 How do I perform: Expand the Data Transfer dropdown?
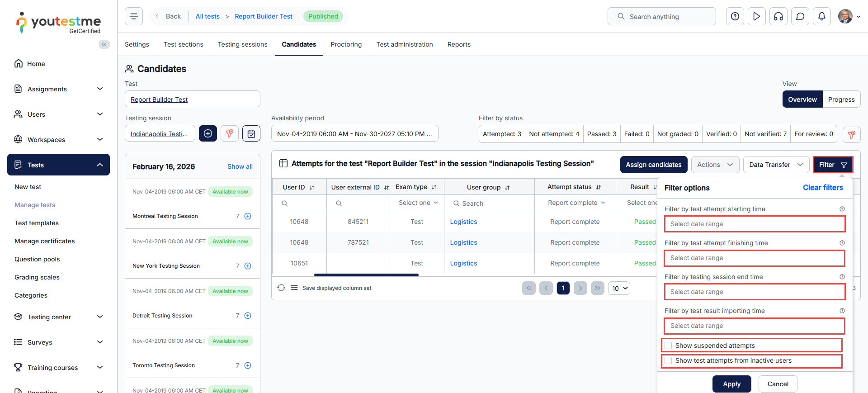click(776, 165)
